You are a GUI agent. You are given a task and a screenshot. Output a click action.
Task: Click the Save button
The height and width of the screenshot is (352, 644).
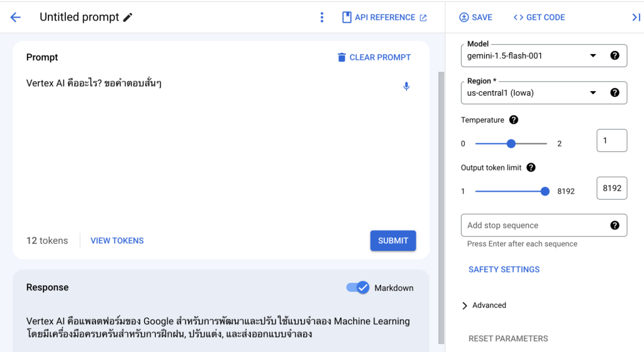click(475, 17)
